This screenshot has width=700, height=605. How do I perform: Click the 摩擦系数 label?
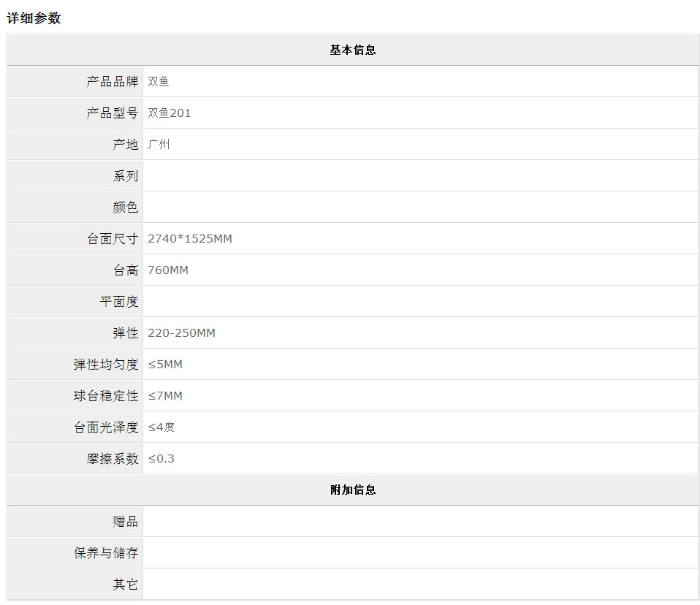pos(113,459)
